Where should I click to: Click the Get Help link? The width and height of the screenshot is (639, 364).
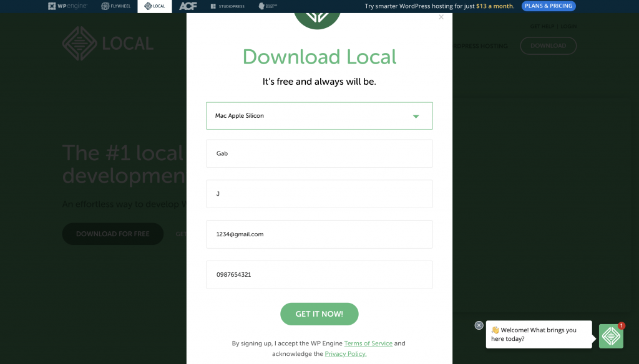542,26
